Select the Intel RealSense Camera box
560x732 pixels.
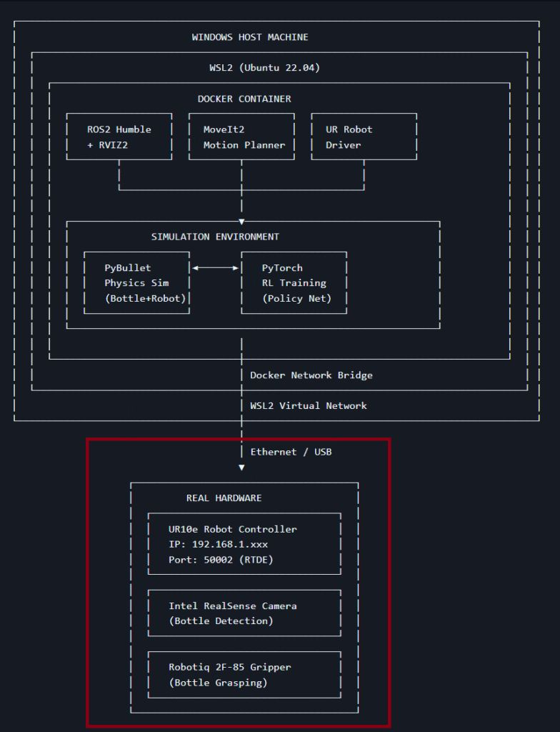click(x=244, y=613)
